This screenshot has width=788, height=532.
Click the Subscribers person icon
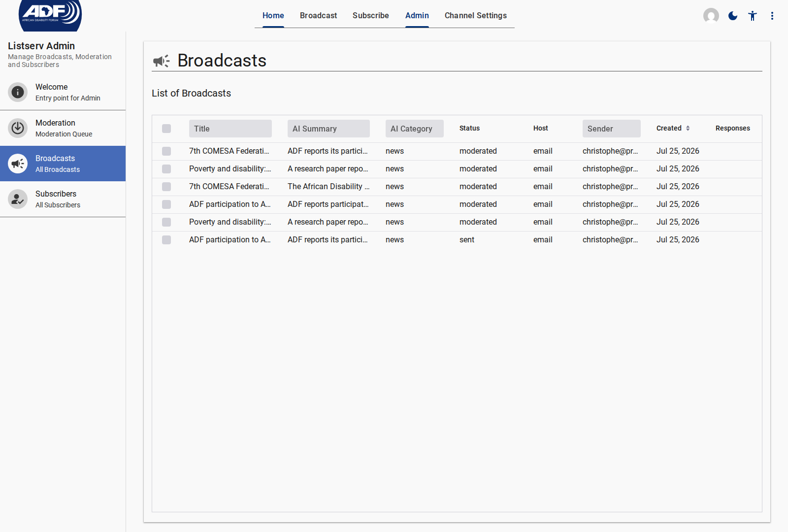(18, 199)
